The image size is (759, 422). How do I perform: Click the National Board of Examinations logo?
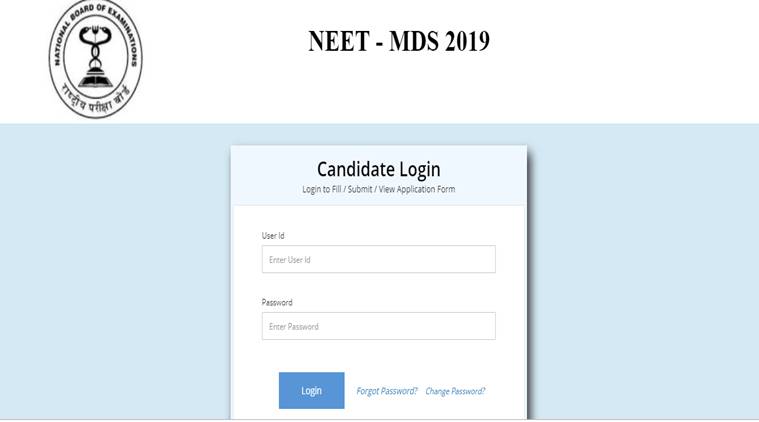coord(95,59)
